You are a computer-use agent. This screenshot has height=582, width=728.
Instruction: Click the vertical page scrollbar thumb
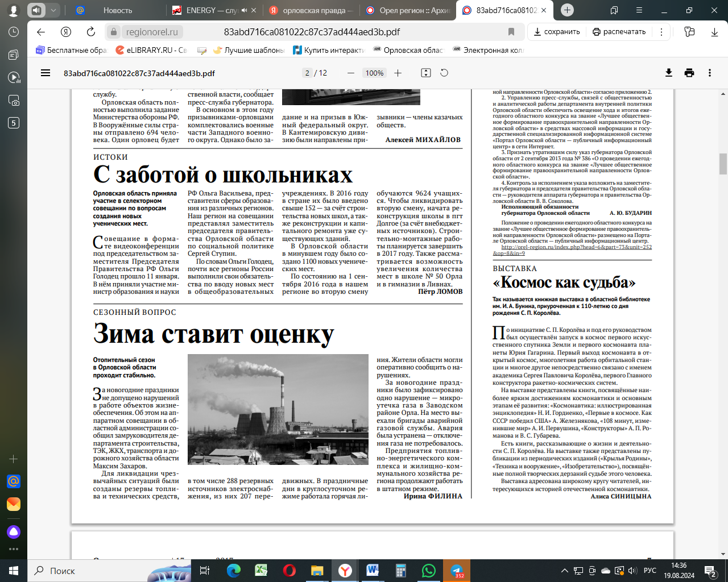(x=723, y=164)
